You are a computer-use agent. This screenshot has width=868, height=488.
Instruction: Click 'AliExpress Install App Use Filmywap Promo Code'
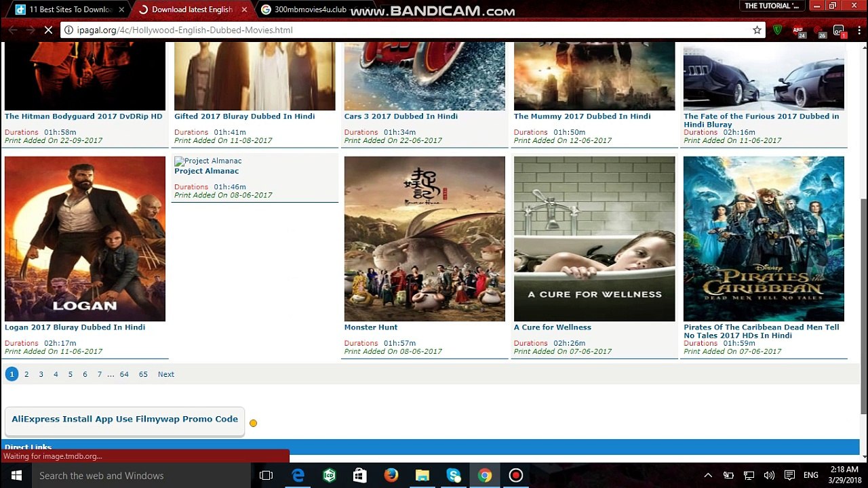pos(125,420)
